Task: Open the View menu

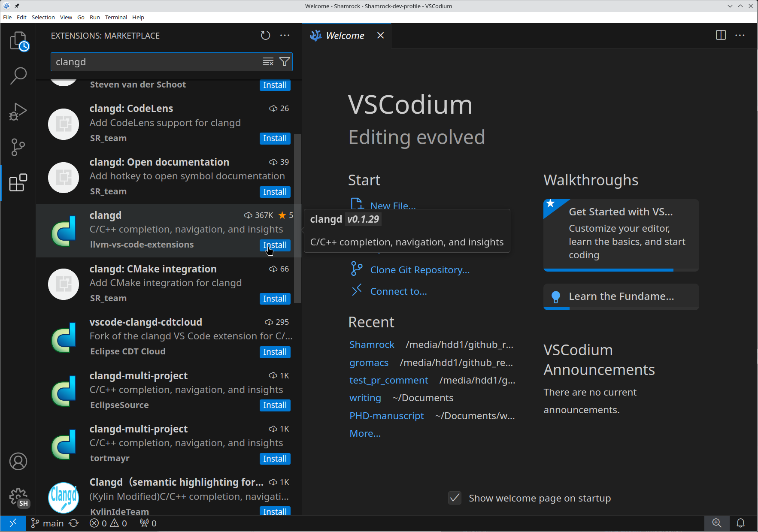Action: (66, 17)
